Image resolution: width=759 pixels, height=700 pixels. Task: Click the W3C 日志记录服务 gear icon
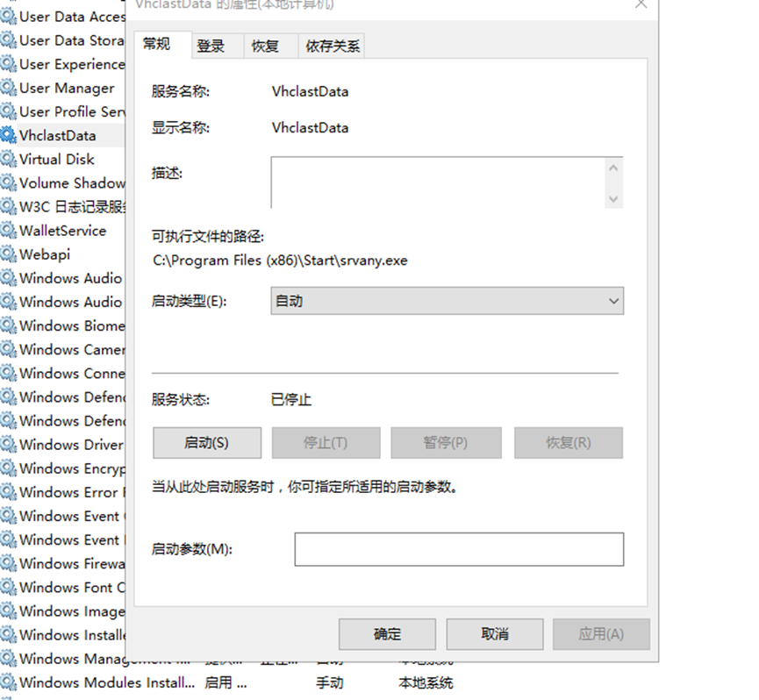(x=8, y=206)
